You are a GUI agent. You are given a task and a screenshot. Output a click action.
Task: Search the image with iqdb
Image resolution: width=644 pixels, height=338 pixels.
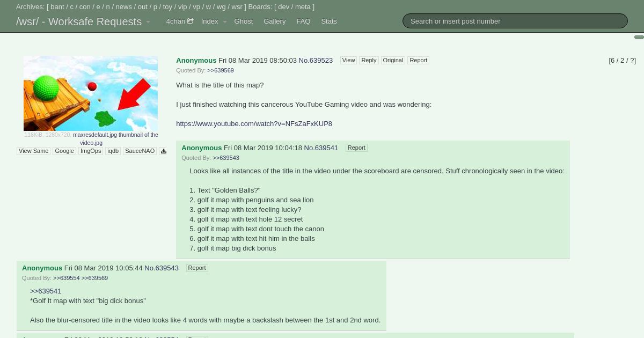coord(113,151)
